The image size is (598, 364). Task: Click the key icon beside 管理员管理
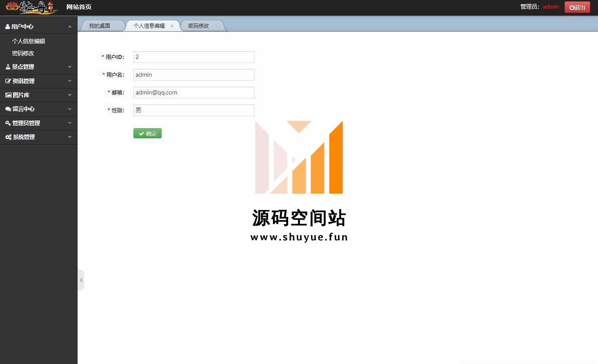(8, 123)
